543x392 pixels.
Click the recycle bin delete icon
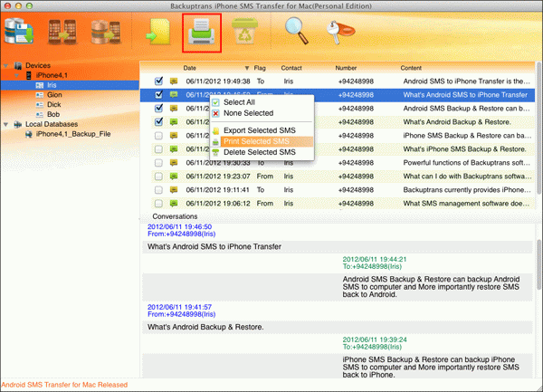(x=244, y=31)
